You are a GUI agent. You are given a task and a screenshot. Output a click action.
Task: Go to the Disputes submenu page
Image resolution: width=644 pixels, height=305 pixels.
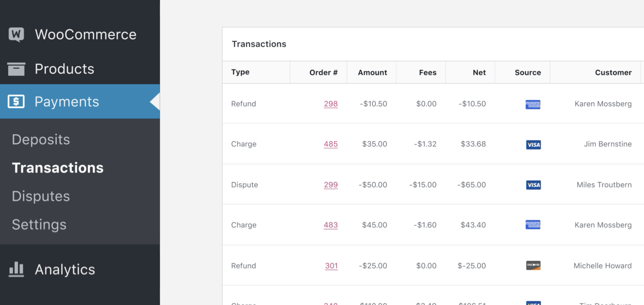[x=41, y=196]
